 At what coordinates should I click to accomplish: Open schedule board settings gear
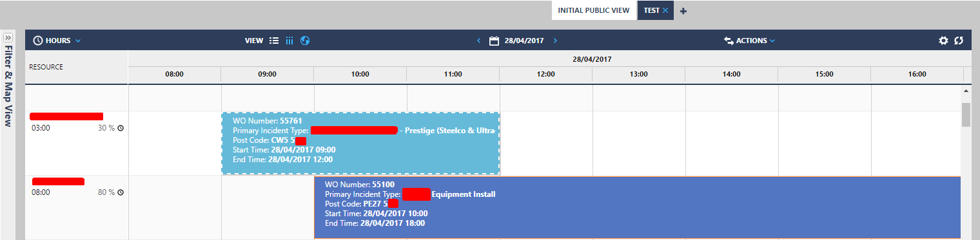(943, 41)
